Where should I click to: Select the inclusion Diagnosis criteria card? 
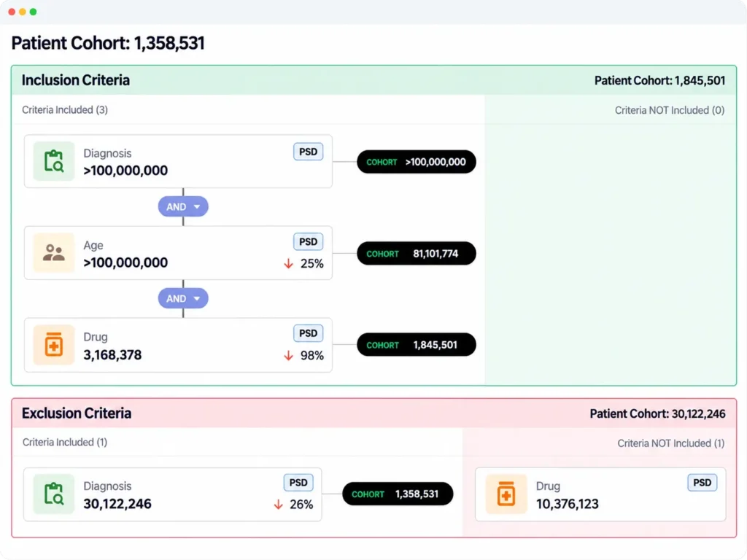pos(178,161)
